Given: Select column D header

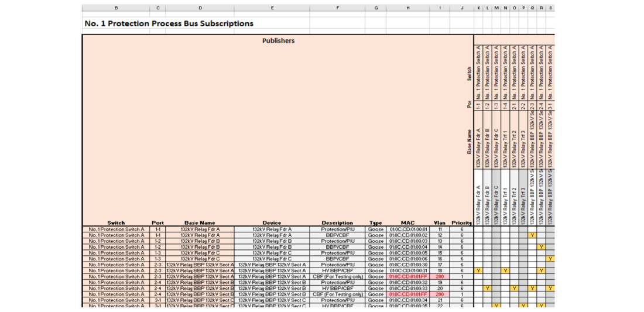Looking at the screenshot, I should coord(200,8).
